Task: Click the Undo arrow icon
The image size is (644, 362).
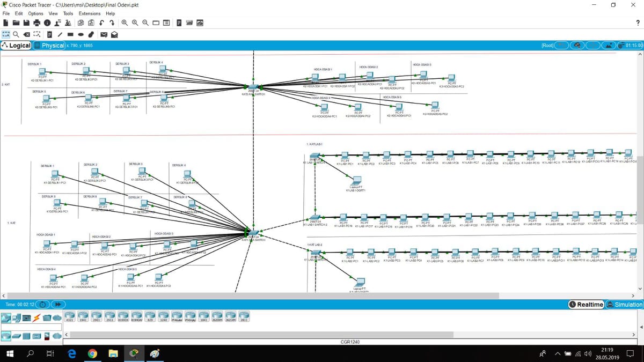Action: pos(101,23)
